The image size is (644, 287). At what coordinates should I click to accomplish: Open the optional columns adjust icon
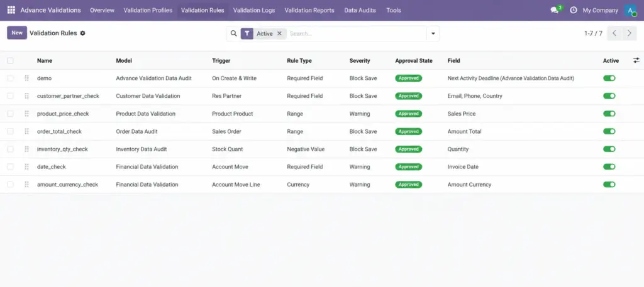tap(636, 60)
